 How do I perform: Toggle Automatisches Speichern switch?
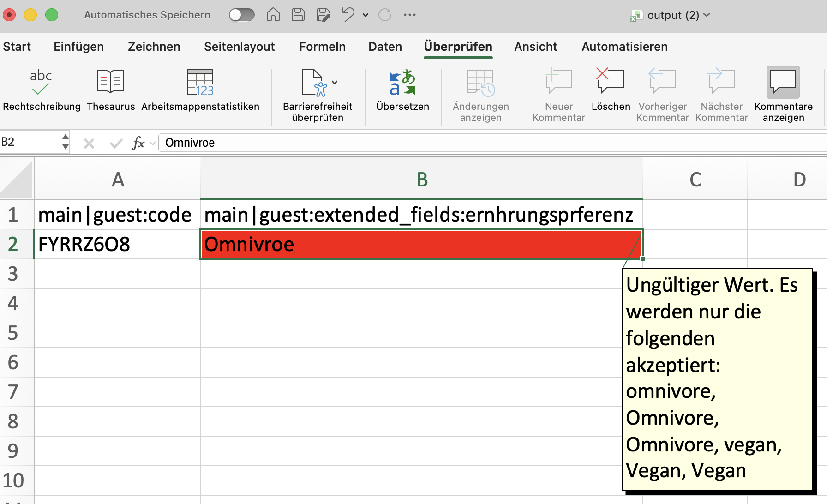(x=242, y=15)
